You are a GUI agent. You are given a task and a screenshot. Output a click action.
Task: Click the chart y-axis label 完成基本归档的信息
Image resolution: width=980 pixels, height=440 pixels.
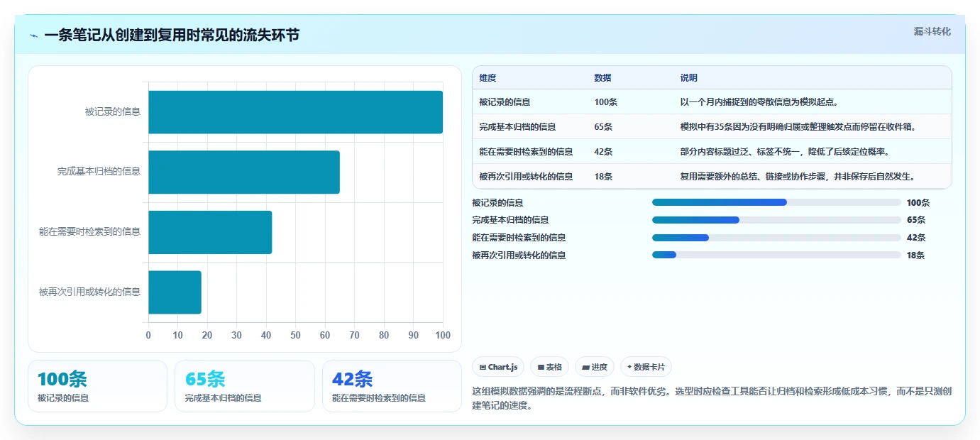99,171
